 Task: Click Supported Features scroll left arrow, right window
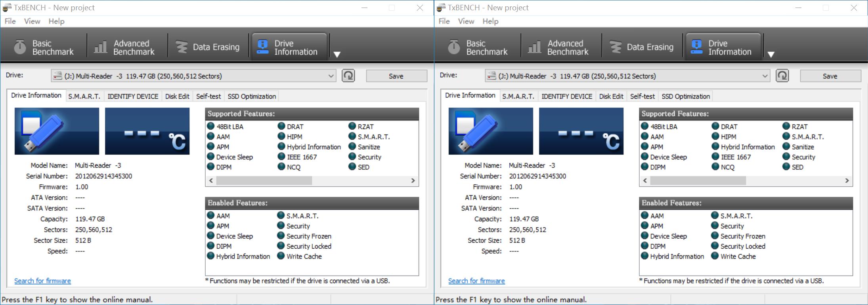[645, 181]
